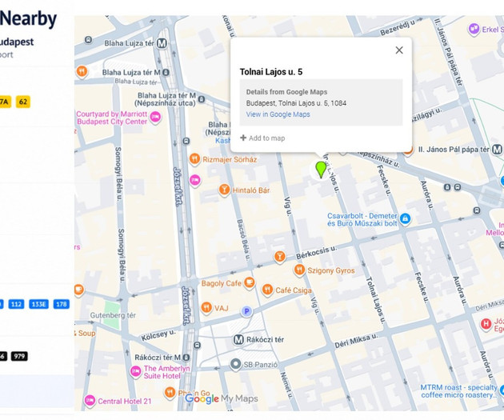Click the Central Hotel 21 pin
Image resolution: width=504 pixels, height=420 pixels.
tap(90, 401)
